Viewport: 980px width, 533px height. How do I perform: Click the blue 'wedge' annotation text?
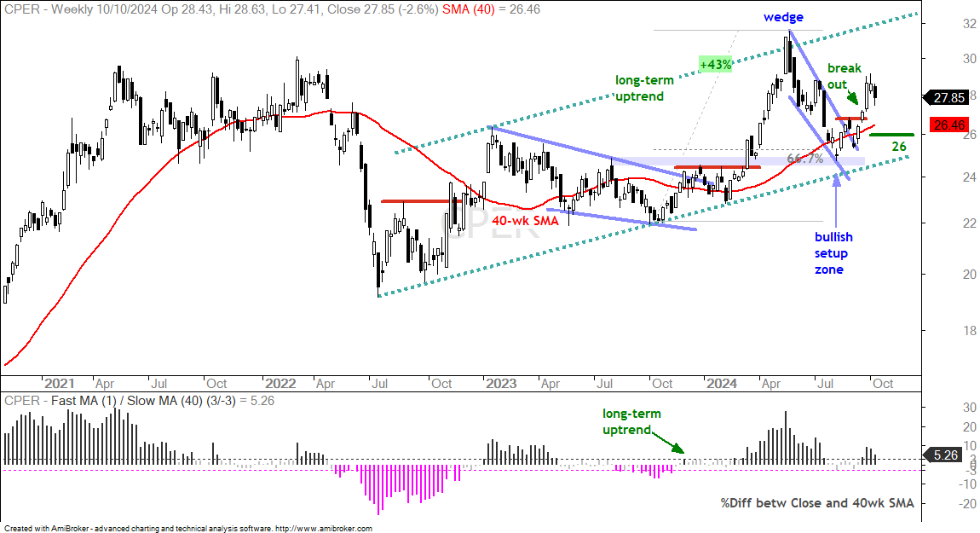click(783, 18)
